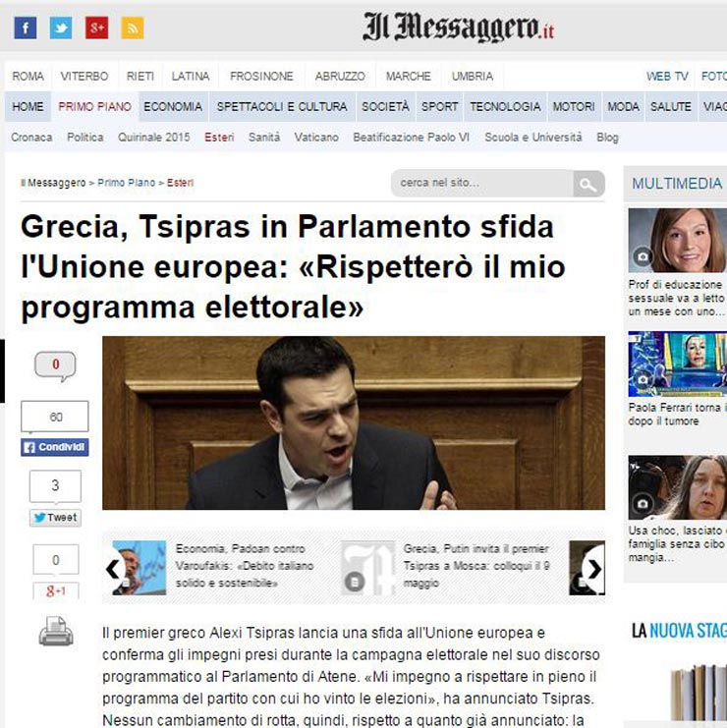Viewport: 727px width, 728px height.
Task: Open the Politica subsection link
Action: tap(85, 138)
